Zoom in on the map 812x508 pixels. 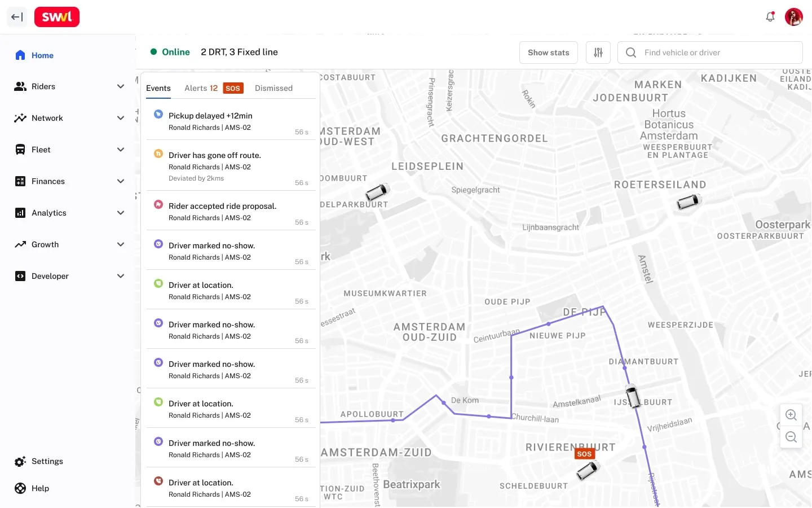click(791, 415)
